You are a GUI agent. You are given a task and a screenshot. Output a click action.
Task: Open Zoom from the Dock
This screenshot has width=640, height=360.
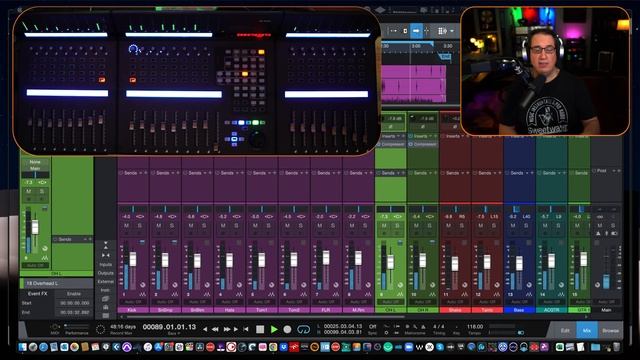pyautogui.click(x=409, y=347)
